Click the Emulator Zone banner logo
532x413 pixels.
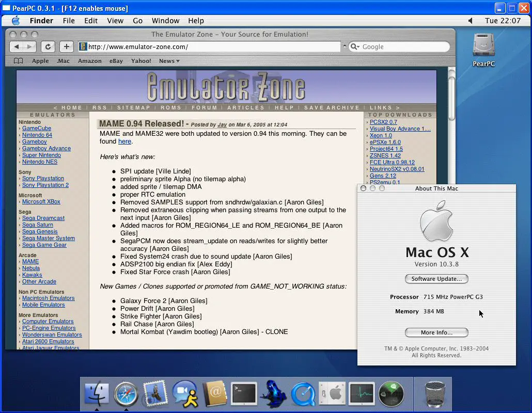click(226, 87)
